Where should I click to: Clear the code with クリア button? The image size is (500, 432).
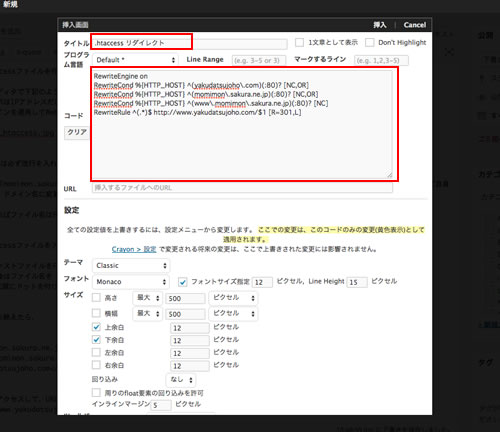coord(77,132)
